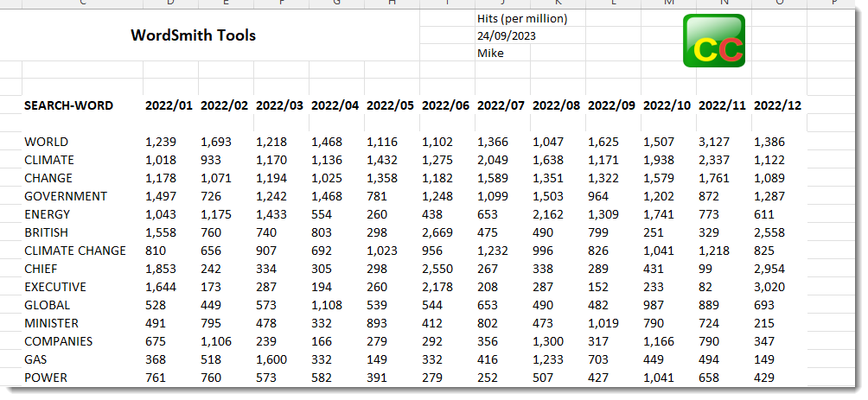Click the green CC logo icon

pos(713,41)
